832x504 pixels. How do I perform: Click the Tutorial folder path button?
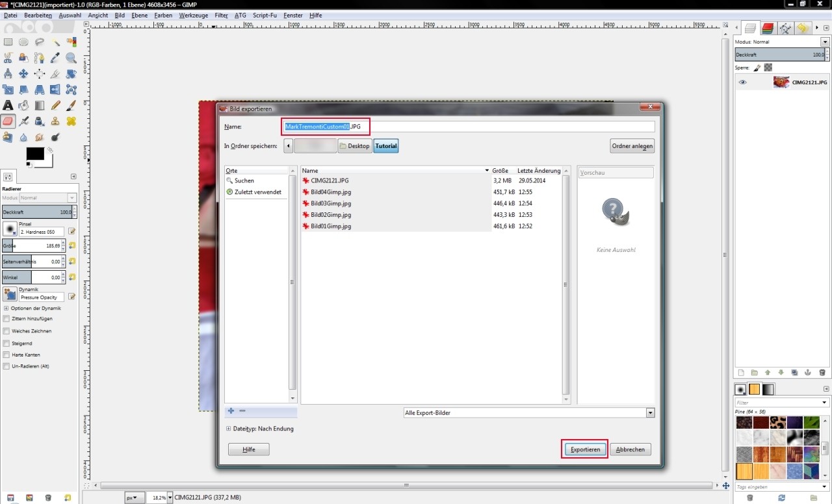(385, 146)
